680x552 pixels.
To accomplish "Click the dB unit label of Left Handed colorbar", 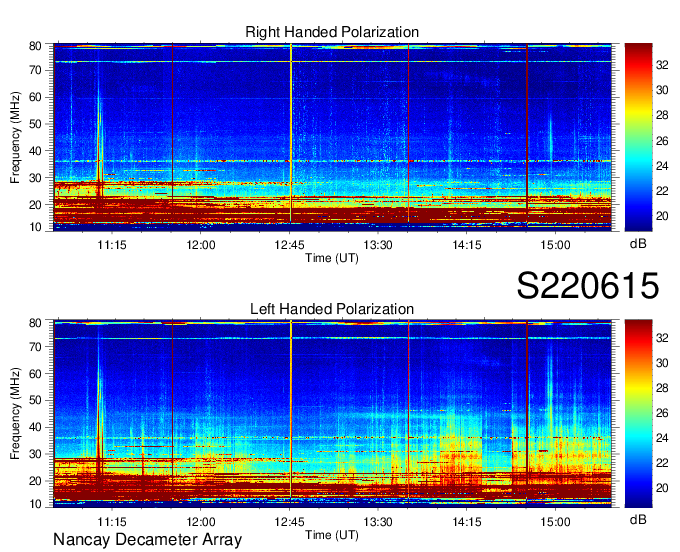I will coord(638,519).
